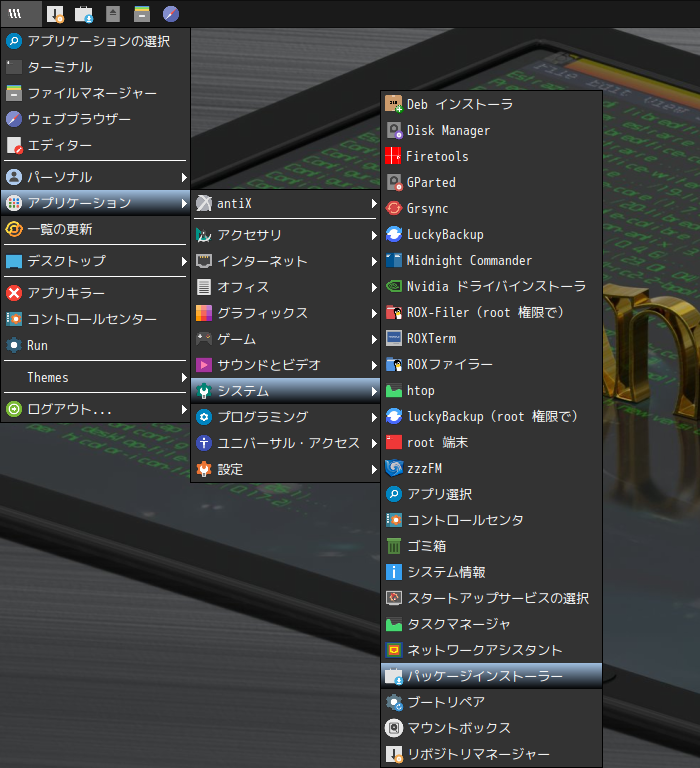Open the ゲーム category
Screen dimensions: 700x768
pyautogui.click(x=285, y=339)
